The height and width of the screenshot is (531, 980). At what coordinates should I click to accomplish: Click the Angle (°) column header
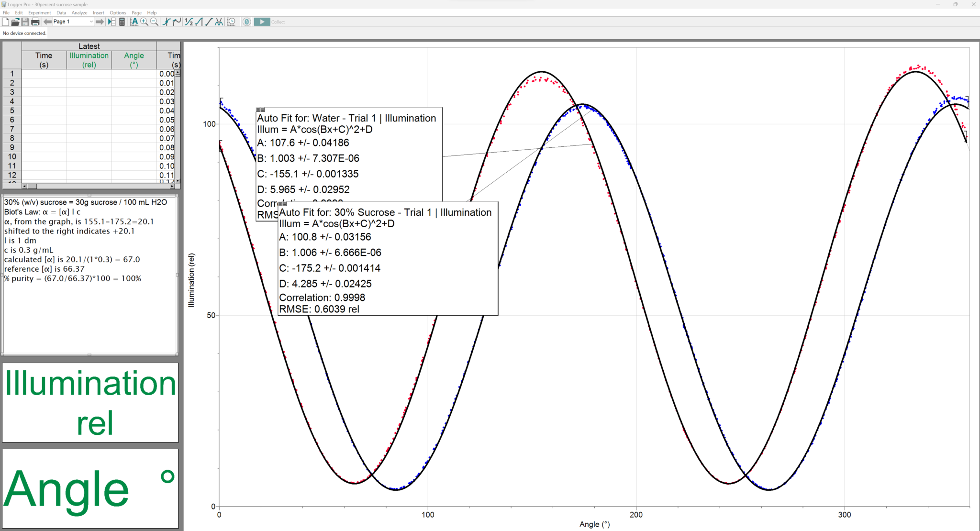pos(134,60)
